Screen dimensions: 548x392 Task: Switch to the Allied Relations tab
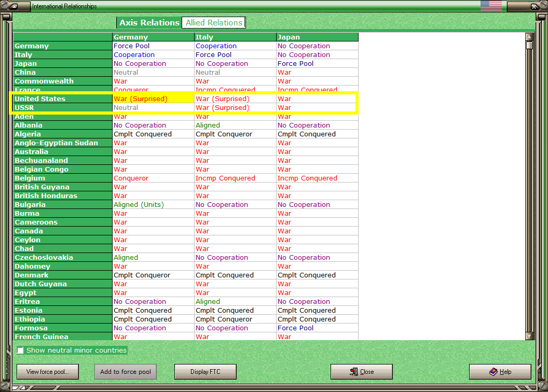pyautogui.click(x=213, y=23)
